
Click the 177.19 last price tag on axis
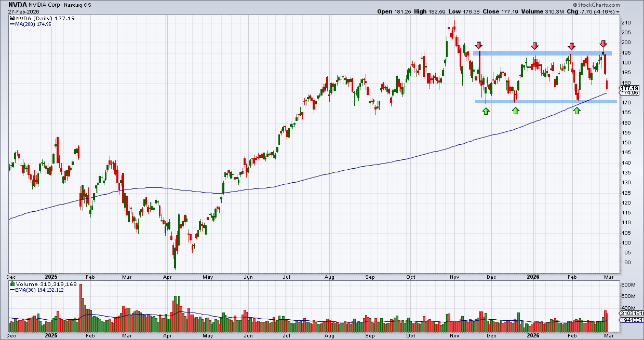click(x=629, y=88)
